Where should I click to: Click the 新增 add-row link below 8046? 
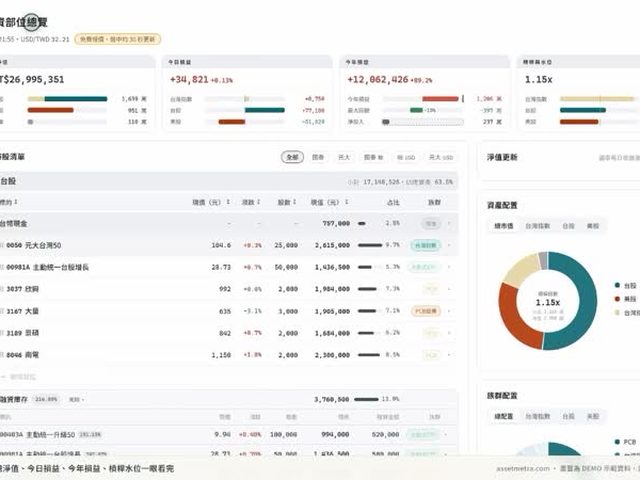(19, 377)
